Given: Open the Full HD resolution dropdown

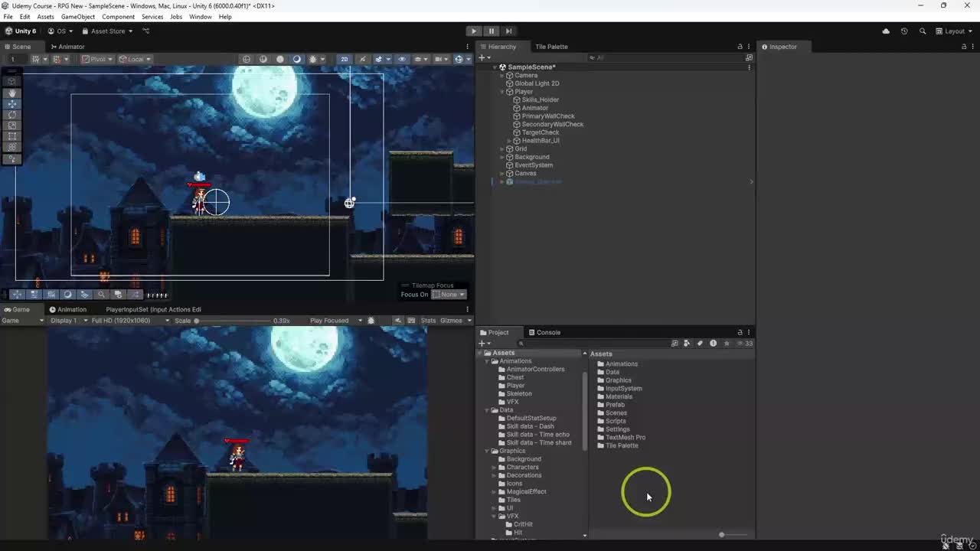Looking at the screenshot, I should click(x=130, y=321).
